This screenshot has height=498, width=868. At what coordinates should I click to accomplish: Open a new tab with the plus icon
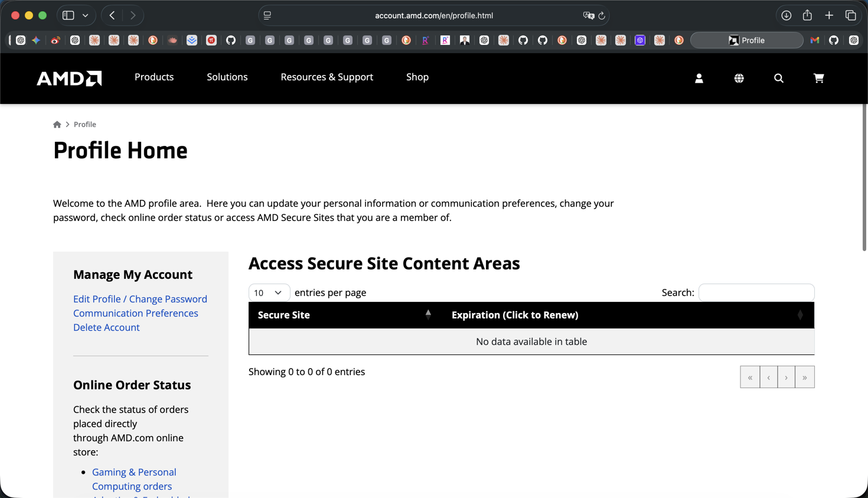click(829, 15)
